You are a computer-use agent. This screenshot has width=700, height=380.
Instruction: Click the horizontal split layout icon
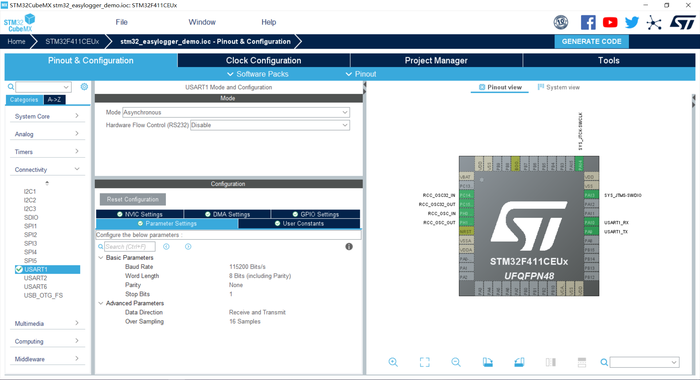[x=582, y=362]
